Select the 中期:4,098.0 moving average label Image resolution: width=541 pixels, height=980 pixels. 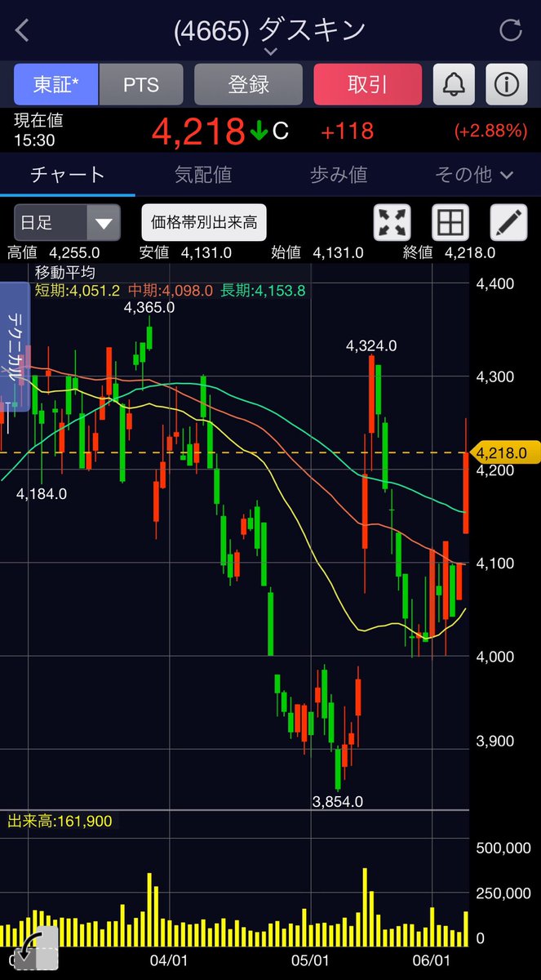point(170,289)
